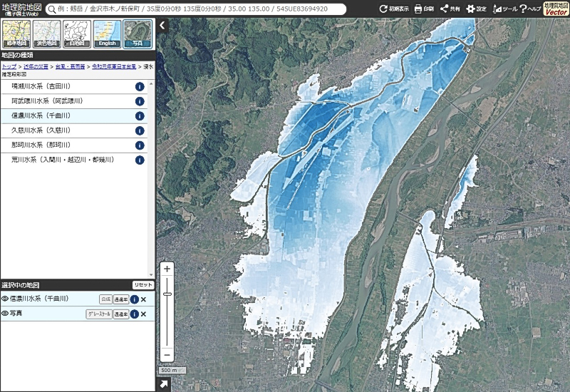
Task: Click the 地理院地図 site logo
Action: [21, 9]
